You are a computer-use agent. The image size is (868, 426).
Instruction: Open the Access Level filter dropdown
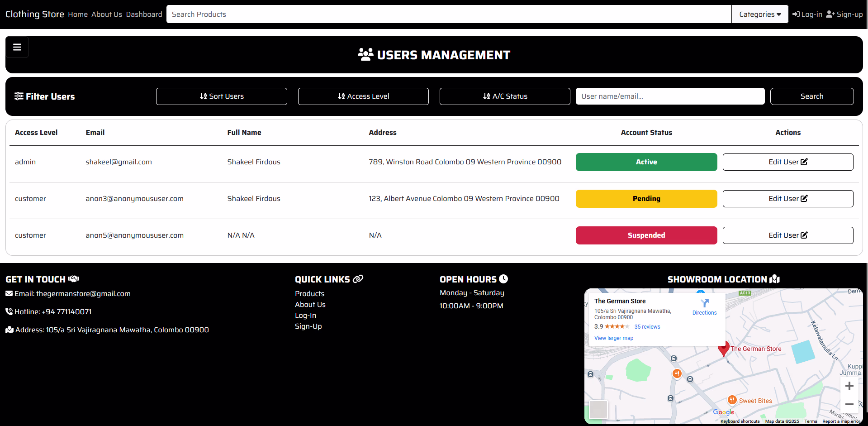point(363,96)
